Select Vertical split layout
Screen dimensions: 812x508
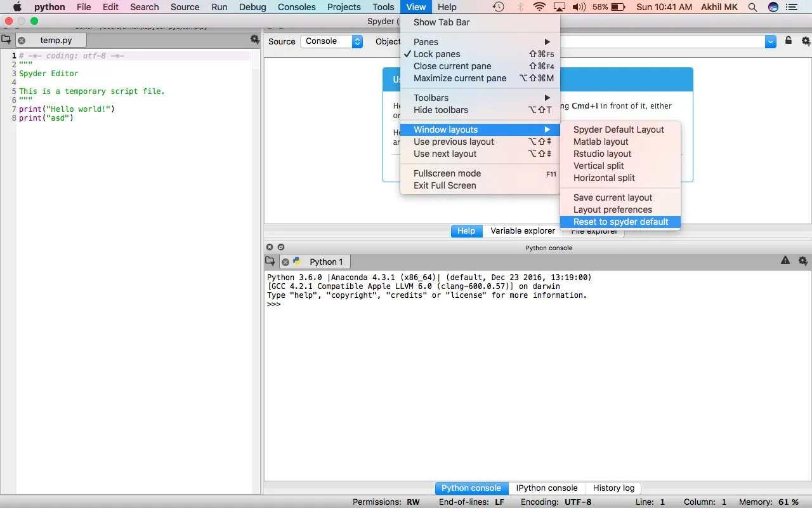pyautogui.click(x=620, y=166)
